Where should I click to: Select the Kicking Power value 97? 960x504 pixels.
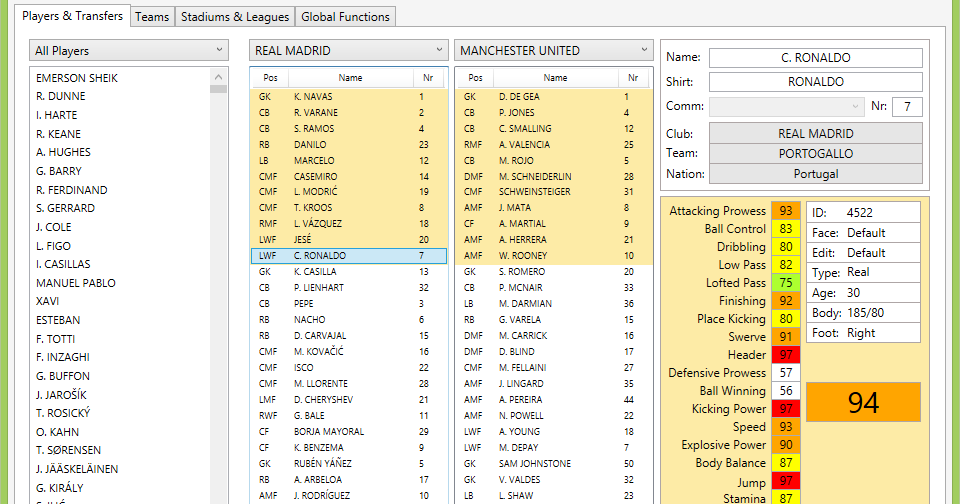tap(786, 408)
